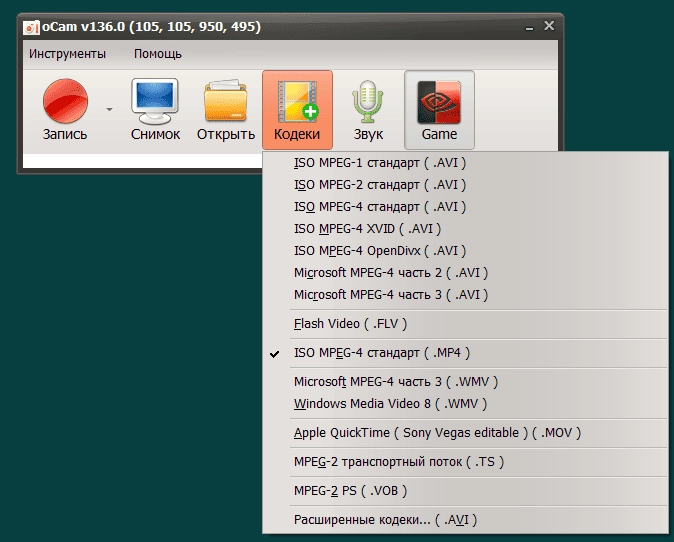Click the oCam app icon in title bar
The height and width of the screenshot is (542, 674).
[x=31, y=28]
